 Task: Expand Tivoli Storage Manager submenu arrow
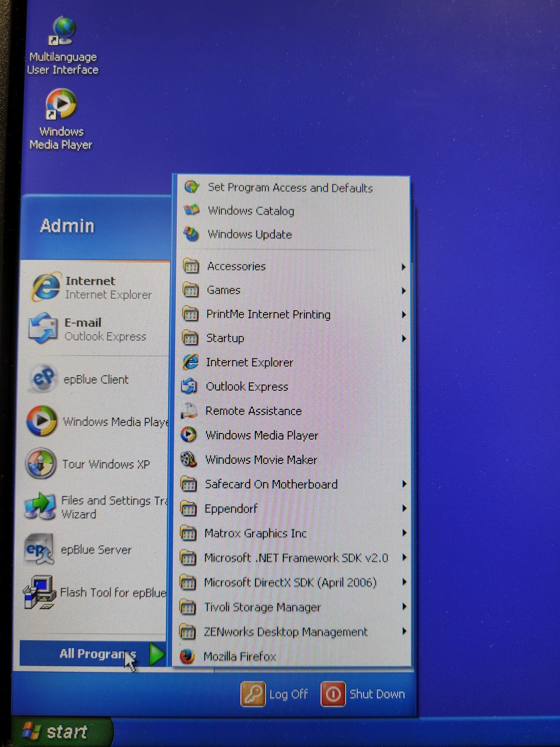[404, 607]
